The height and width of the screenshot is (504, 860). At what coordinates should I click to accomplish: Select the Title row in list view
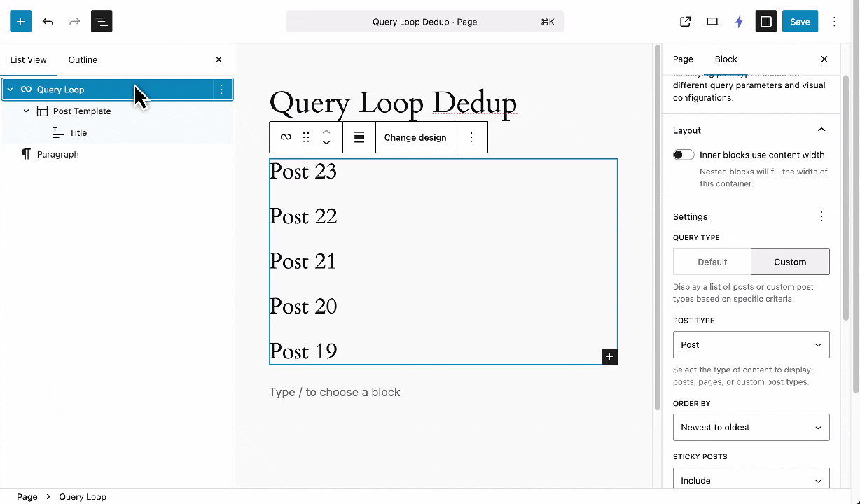click(x=117, y=133)
